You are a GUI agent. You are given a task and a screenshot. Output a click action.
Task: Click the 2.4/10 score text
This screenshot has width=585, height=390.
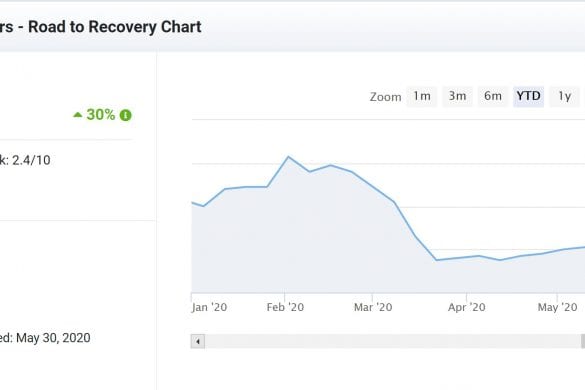tap(31, 160)
